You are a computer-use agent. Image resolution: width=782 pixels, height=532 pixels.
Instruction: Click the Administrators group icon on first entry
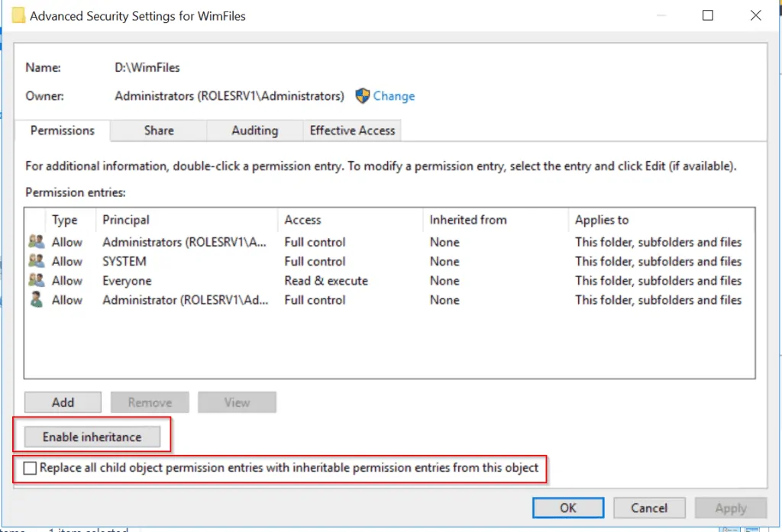34,242
